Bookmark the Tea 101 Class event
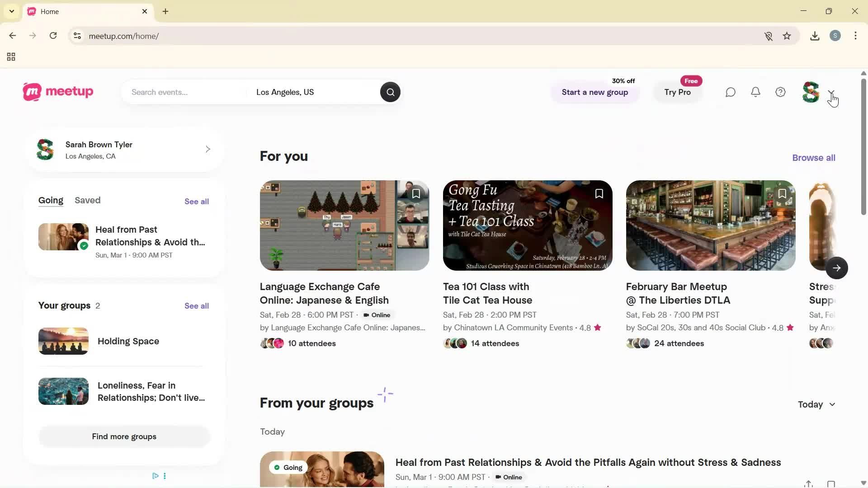 tap(599, 193)
